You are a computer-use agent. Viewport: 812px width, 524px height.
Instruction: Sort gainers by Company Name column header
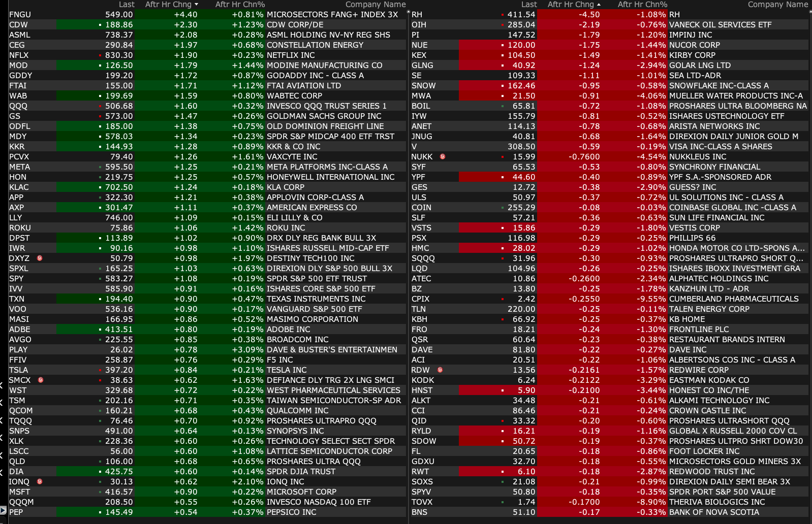click(375, 5)
